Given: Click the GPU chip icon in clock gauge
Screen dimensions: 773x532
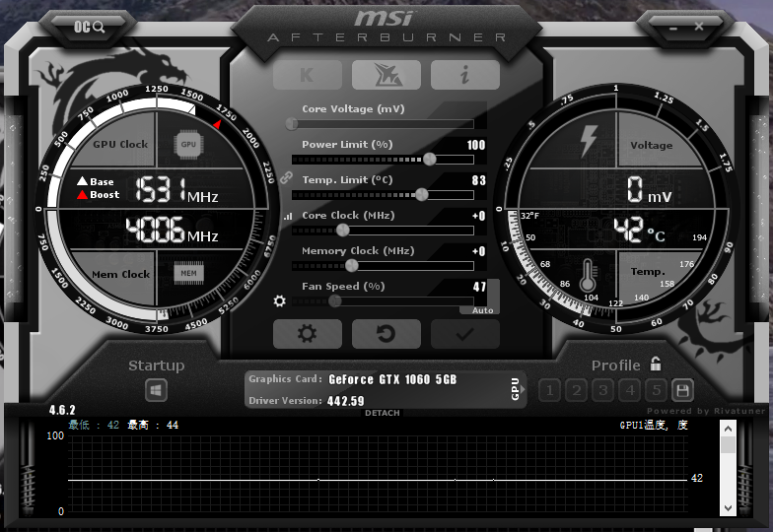Looking at the screenshot, I should coord(188,144).
